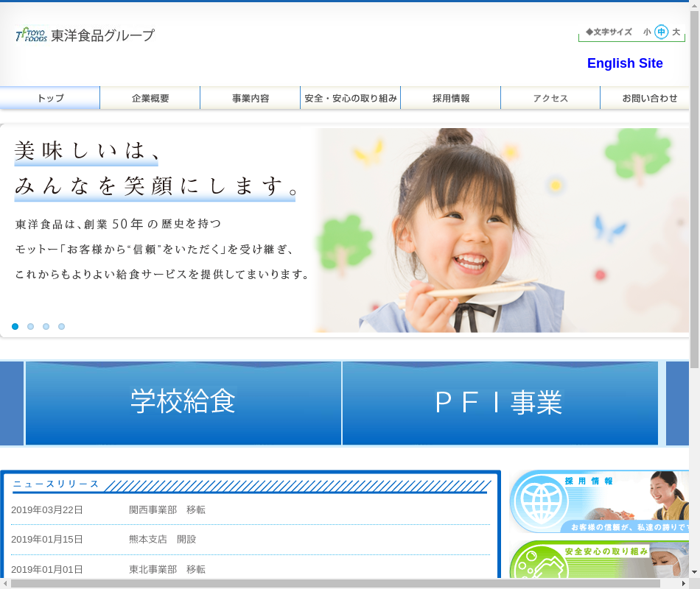
Task: Open the PFI事業 banner
Action: pyautogui.click(x=500, y=403)
